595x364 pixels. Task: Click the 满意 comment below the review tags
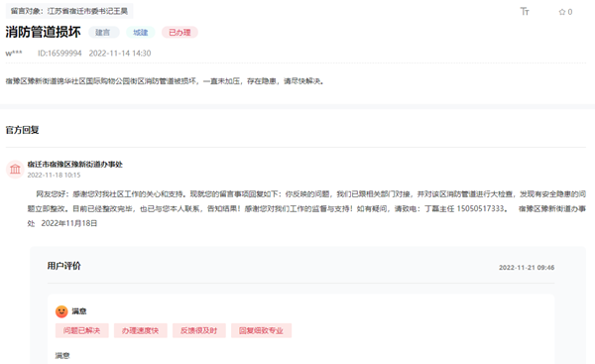pyautogui.click(x=62, y=356)
